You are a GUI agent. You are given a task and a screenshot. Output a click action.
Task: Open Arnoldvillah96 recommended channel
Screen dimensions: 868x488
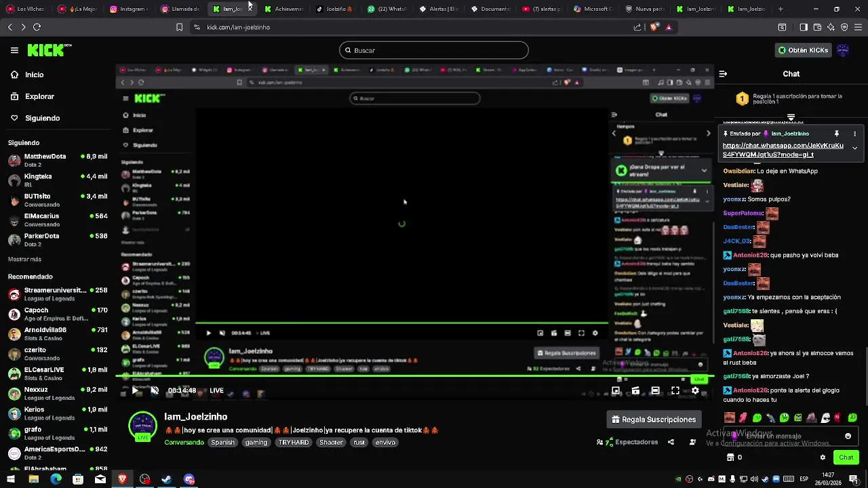pos(58,333)
